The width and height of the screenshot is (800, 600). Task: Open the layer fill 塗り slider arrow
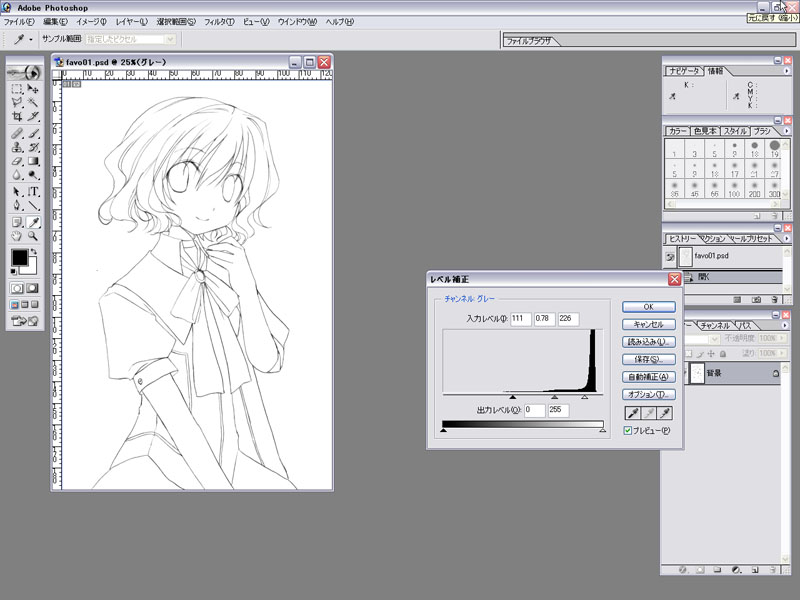(x=781, y=353)
